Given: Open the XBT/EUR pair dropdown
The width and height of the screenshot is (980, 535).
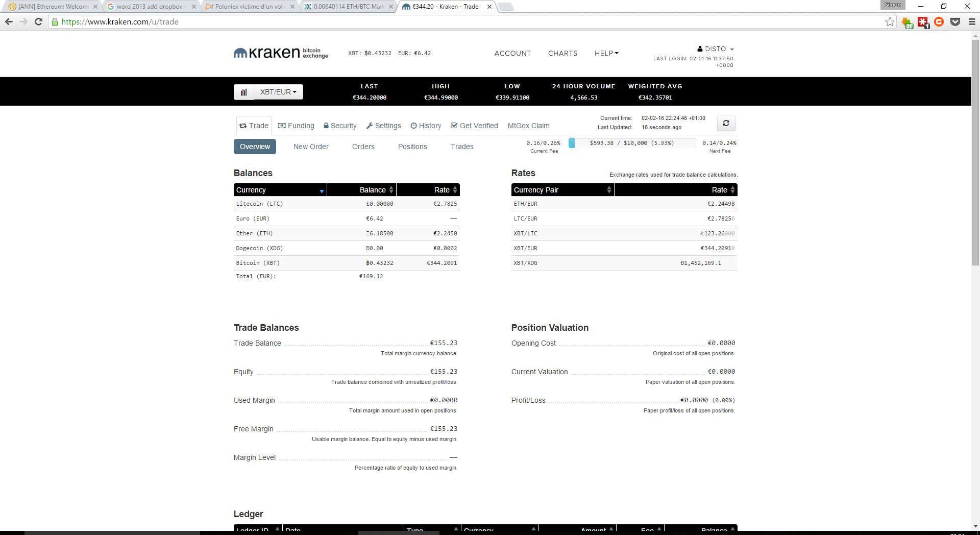Looking at the screenshot, I should pos(278,92).
